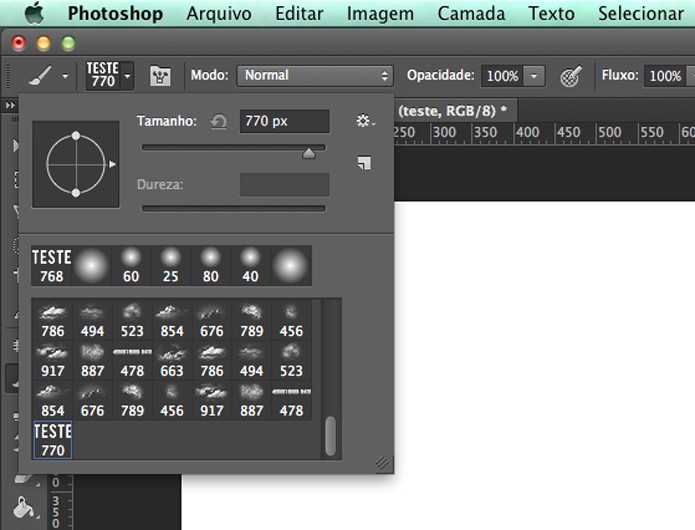Open the Imagem menu
695x530 pixels.
point(380,14)
